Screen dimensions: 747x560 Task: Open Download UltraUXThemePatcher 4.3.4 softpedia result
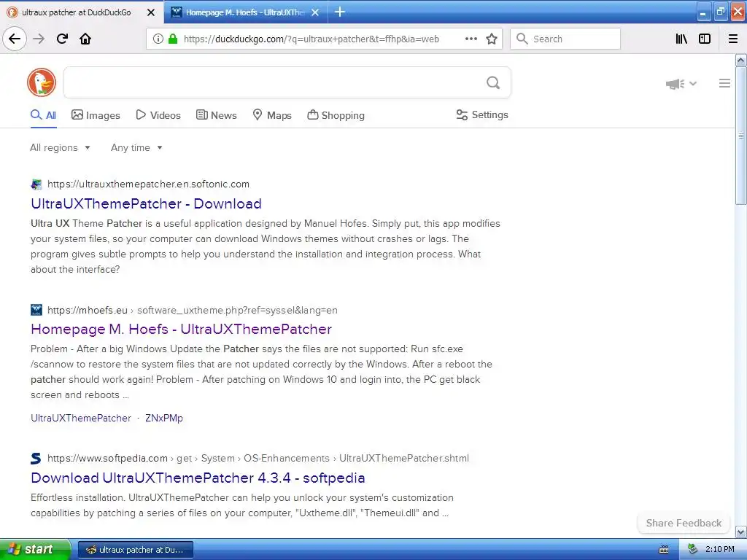(198, 478)
